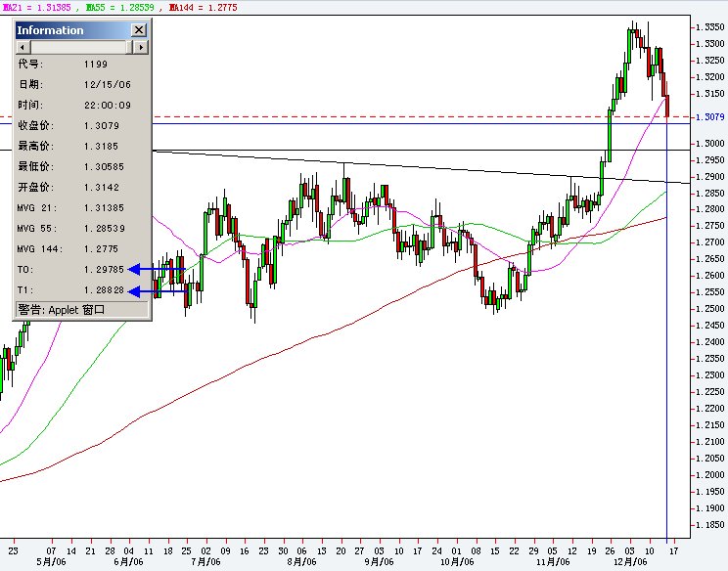Click the 10月/06 month label on time axis
Viewport: 728px width, 571px height.
(457, 562)
